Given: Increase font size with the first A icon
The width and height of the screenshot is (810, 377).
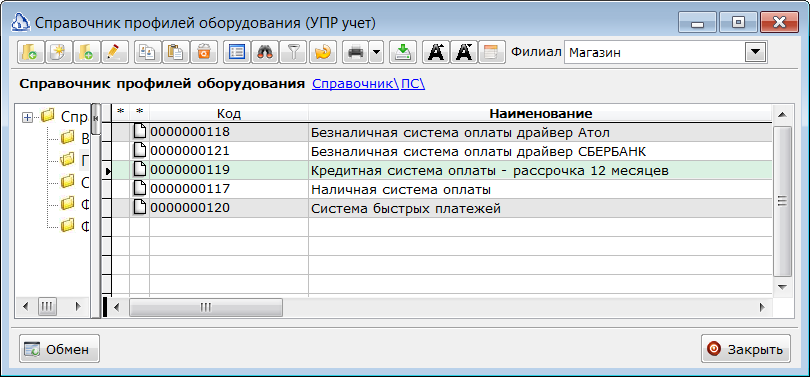Looking at the screenshot, I should pyautogui.click(x=437, y=52).
